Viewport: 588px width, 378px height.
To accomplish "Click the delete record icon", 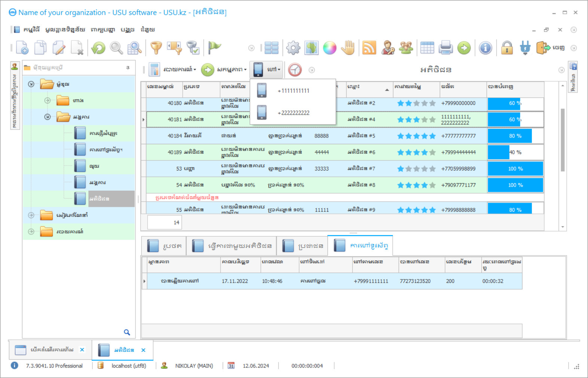I will click(77, 48).
